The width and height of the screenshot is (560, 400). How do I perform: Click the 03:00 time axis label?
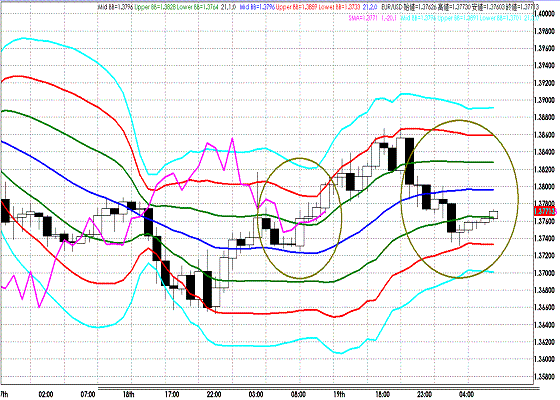tap(256, 394)
